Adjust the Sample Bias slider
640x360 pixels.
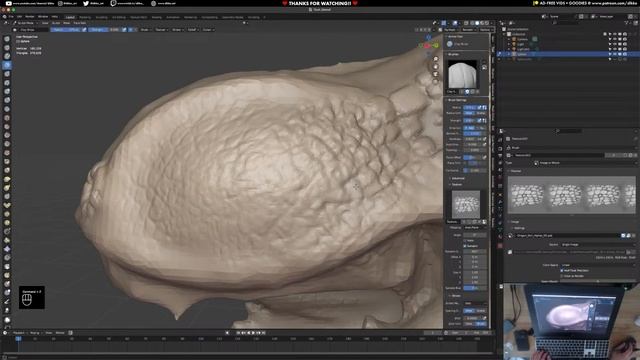pyautogui.click(x=475, y=288)
